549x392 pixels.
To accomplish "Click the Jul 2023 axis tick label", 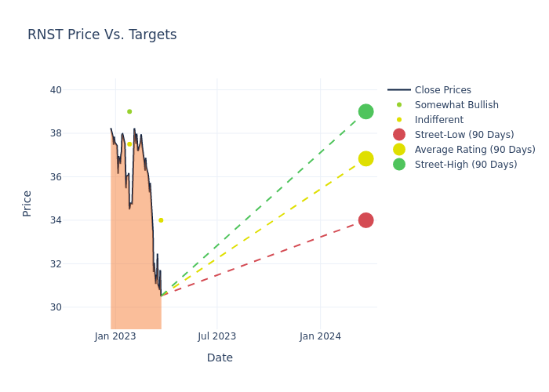I will click(217, 336).
